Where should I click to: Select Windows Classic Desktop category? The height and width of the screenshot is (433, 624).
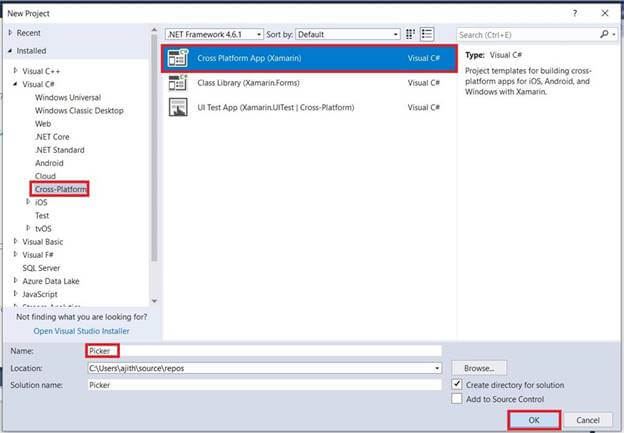pyautogui.click(x=79, y=111)
